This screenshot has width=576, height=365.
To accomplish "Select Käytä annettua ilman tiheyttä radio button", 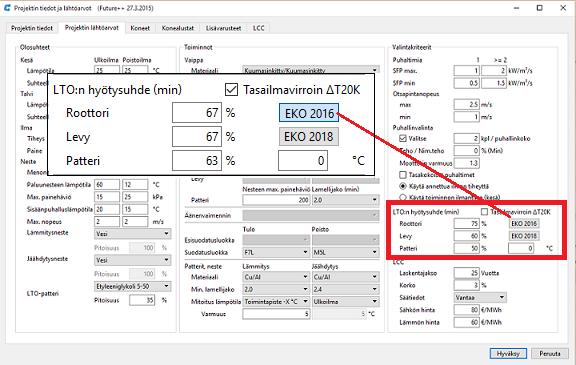I will coord(403,186).
